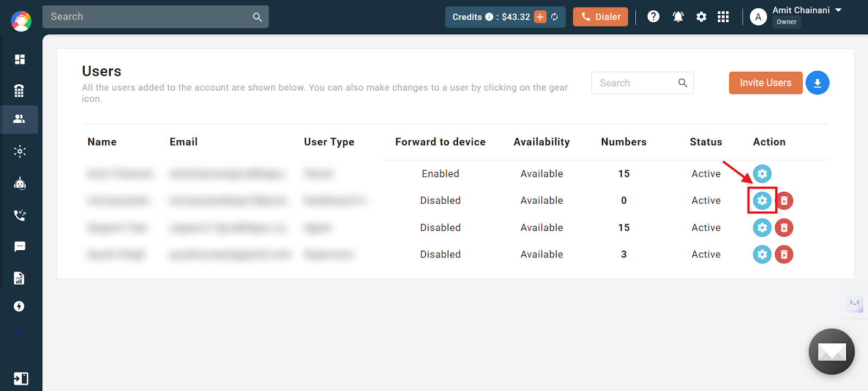Open the Dialer
868x391 pixels.
[601, 17]
